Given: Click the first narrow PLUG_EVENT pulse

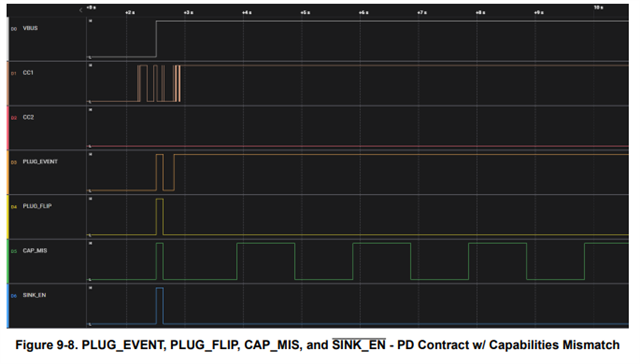Looking at the screenshot, I should coord(160,173).
